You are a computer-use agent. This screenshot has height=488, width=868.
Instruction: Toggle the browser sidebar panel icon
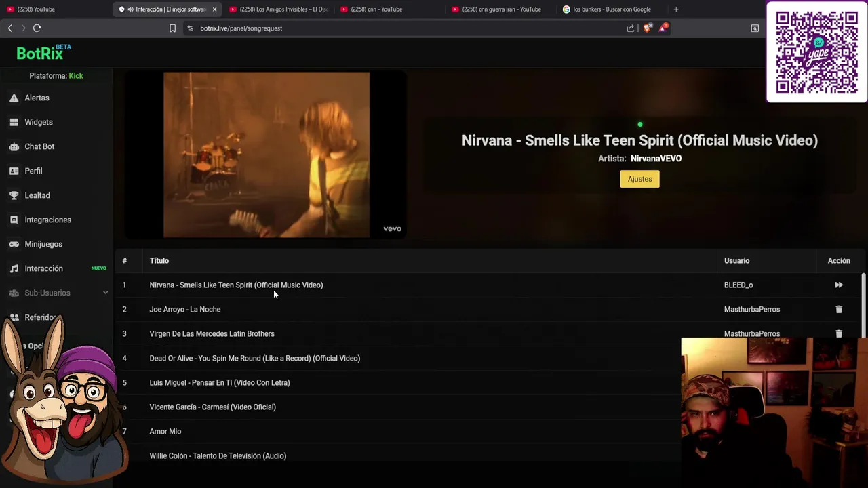pyautogui.click(x=755, y=28)
